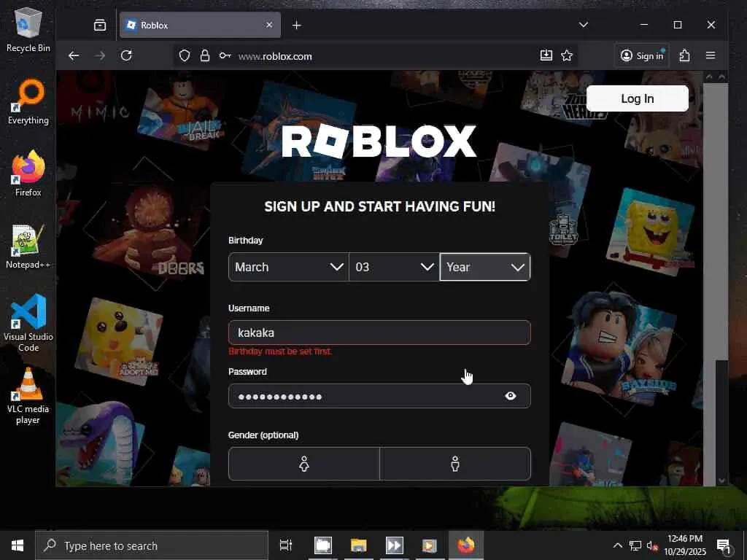Select the female gender icon button
The image size is (747, 560).
tap(304, 464)
